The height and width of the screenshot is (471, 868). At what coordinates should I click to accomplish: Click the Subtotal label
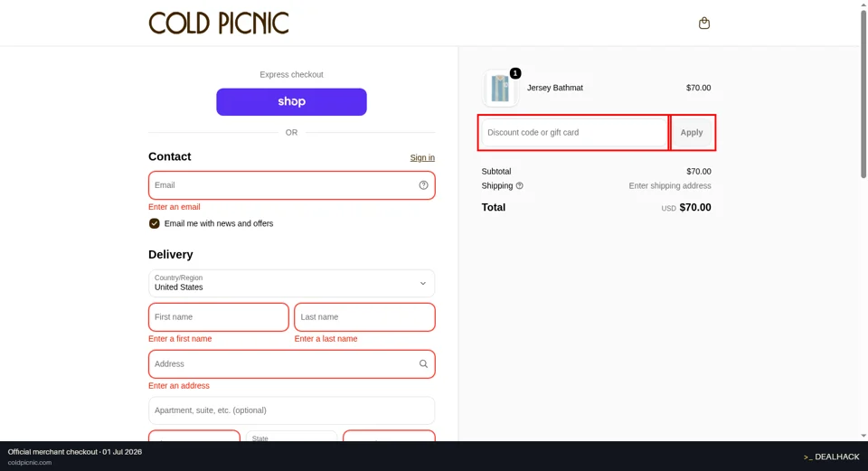click(x=496, y=172)
